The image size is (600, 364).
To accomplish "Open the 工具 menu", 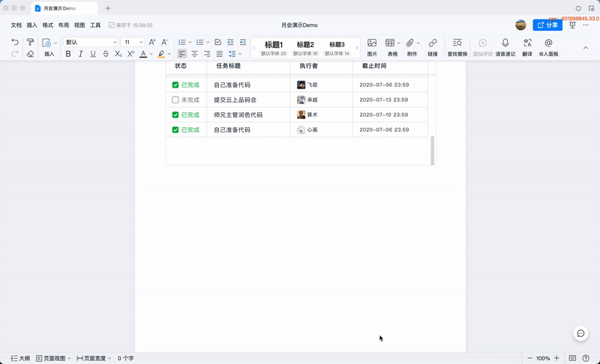I will (x=95, y=25).
